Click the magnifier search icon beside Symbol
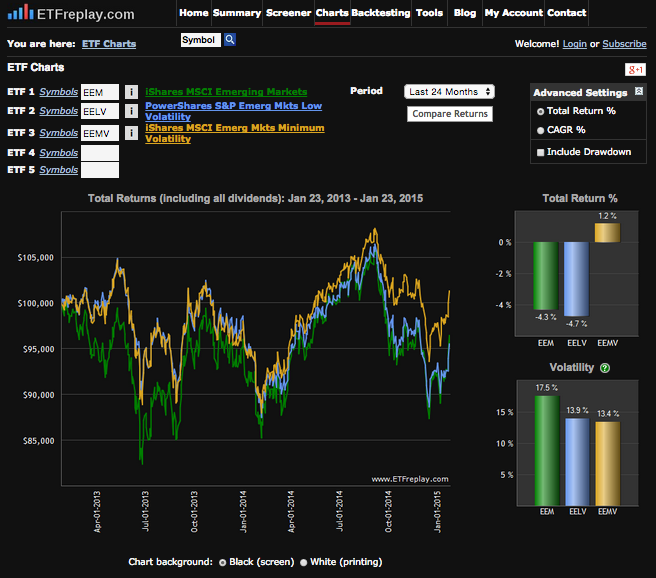This screenshot has width=656, height=578. click(x=230, y=40)
